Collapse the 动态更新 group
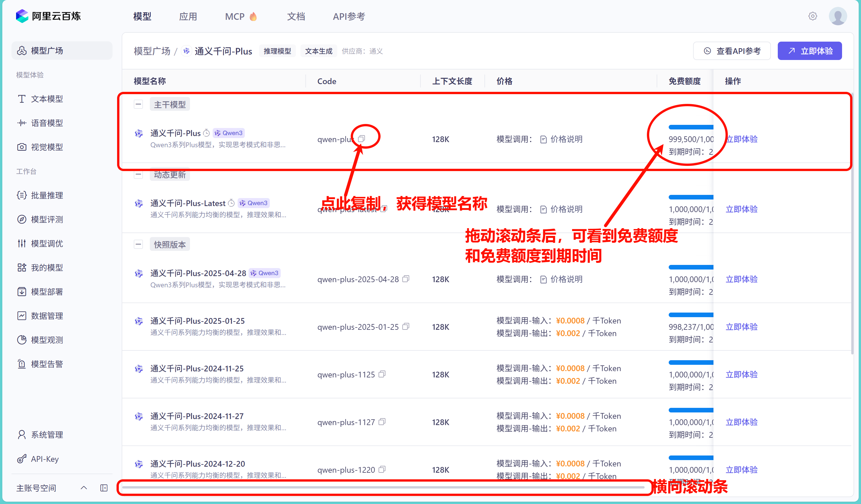 (x=138, y=175)
